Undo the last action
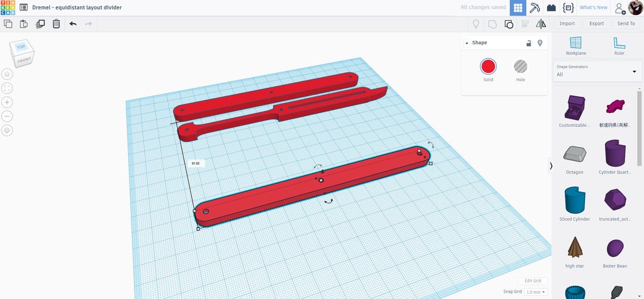The width and height of the screenshot is (644, 299). 73,24
